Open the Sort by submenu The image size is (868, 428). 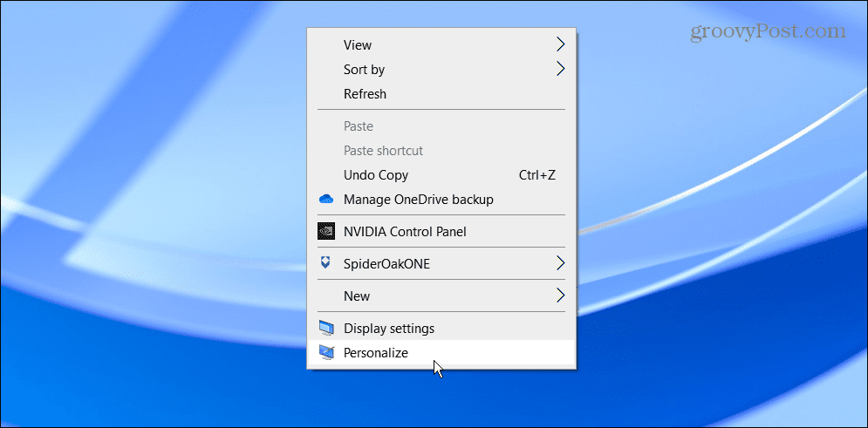click(441, 69)
